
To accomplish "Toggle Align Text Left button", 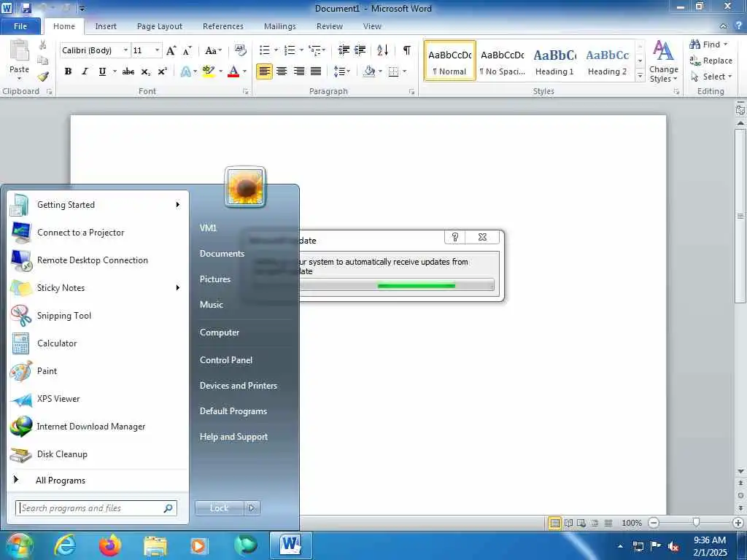I will coord(264,71).
